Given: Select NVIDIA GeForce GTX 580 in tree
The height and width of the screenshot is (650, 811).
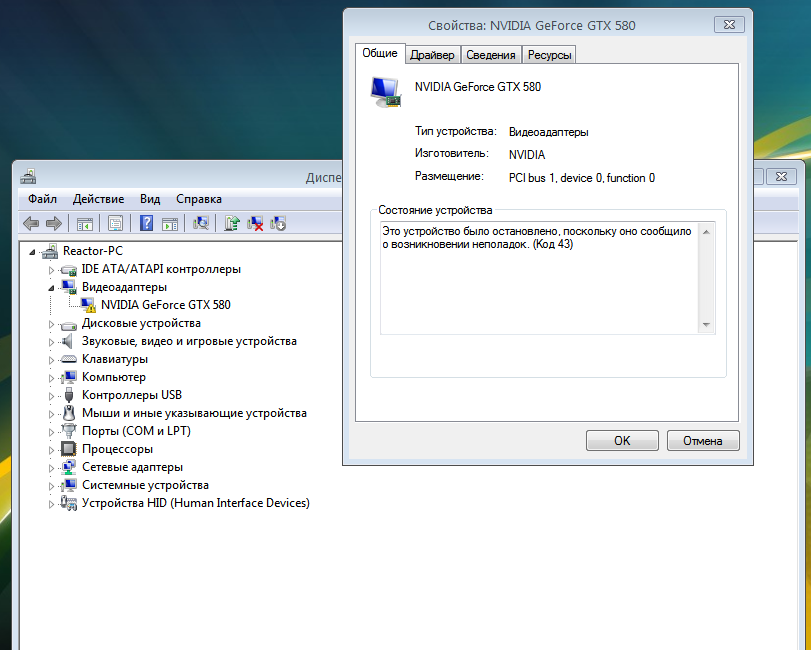Looking at the screenshot, I should pyautogui.click(x=166, y=305).
